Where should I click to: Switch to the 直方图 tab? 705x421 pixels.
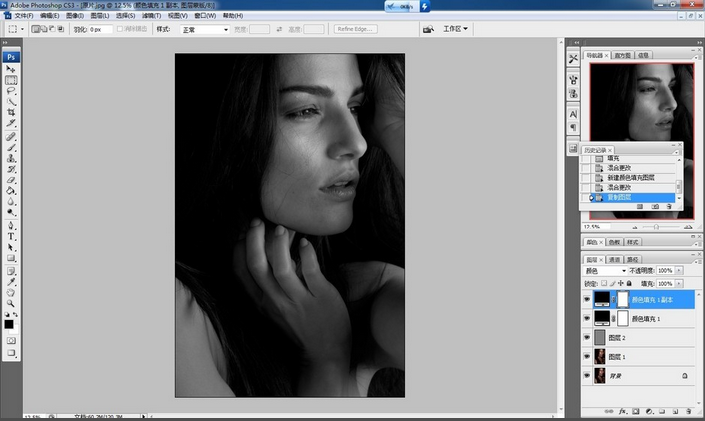coord(622,55)
